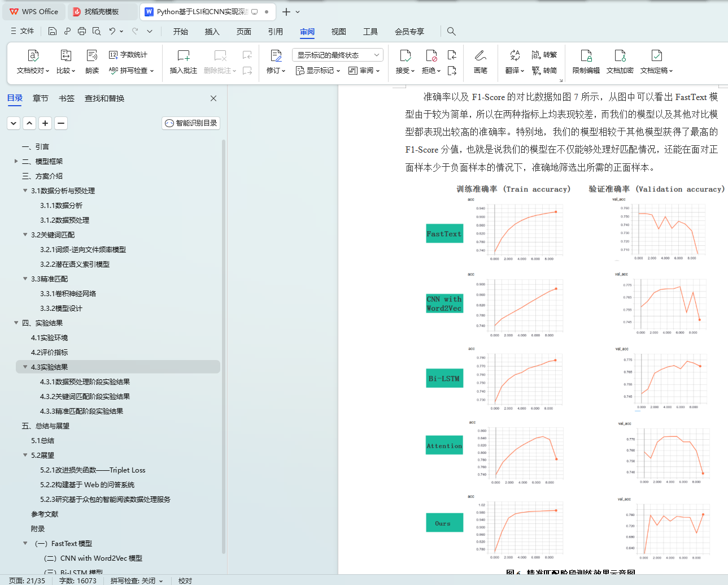This screenshot has height=585, width=728.
Task: Click the Print icon in quick access bar
Action: 82,31
